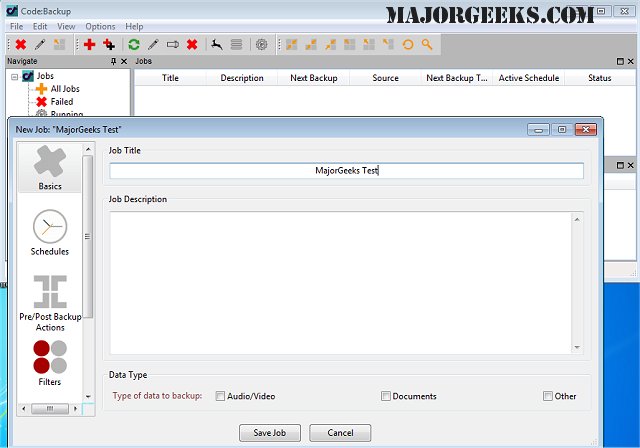Open the Help menu
The width and height of the screenshot is (640, 448).
(134, 27)
